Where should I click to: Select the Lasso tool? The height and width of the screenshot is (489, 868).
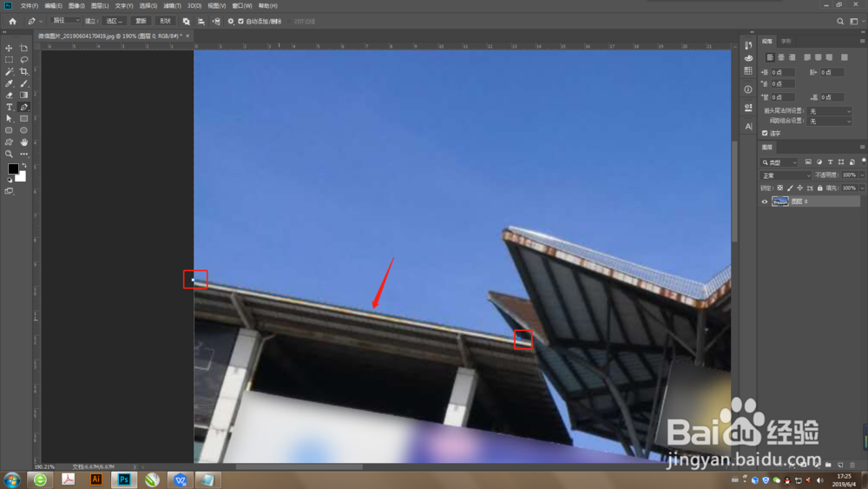(x=23, y=60)
